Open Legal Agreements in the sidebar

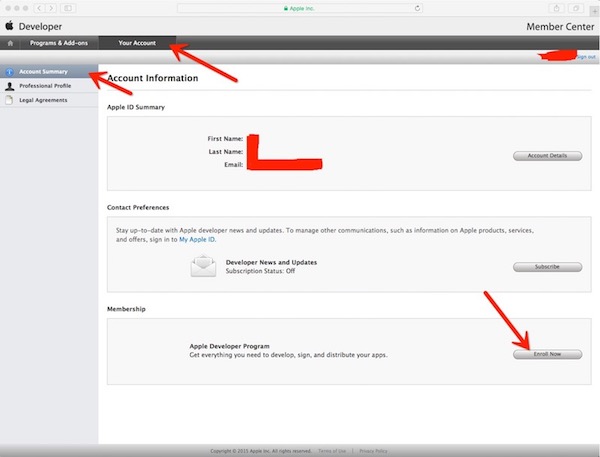click(x=45, y=101)
